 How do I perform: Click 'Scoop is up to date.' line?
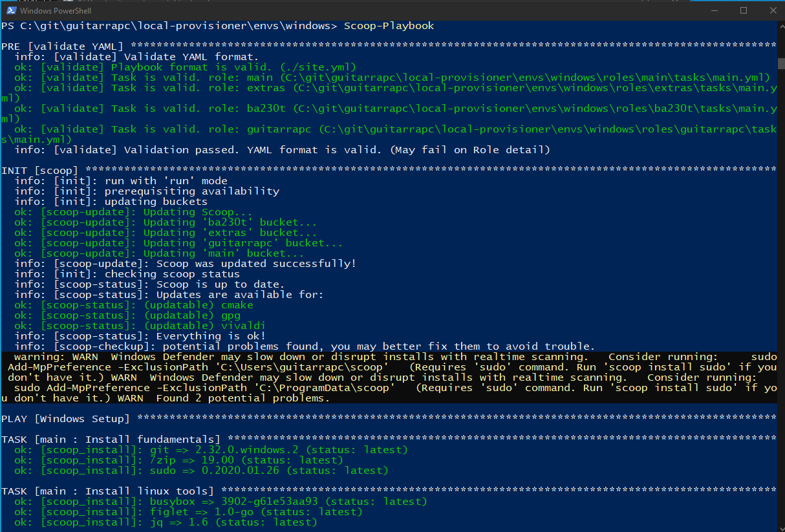coord(149,284)
